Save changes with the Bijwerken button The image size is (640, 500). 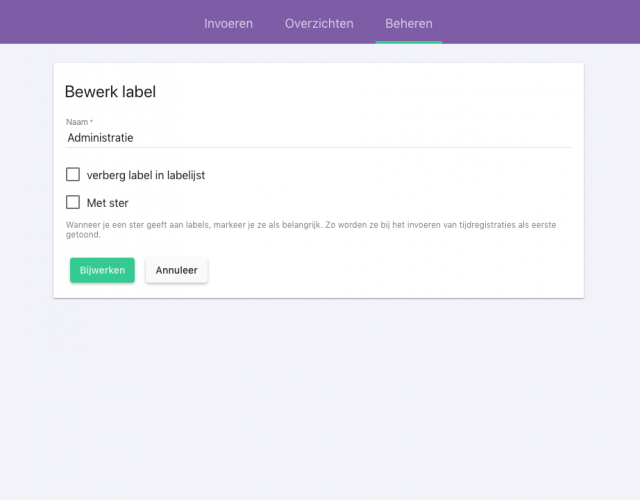click(x=102, y=270)
